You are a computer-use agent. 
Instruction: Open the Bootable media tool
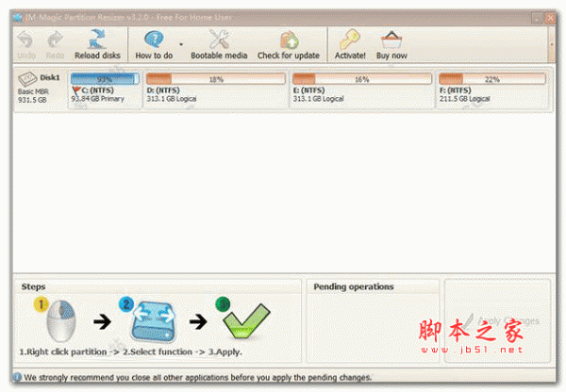pos(219,40)
